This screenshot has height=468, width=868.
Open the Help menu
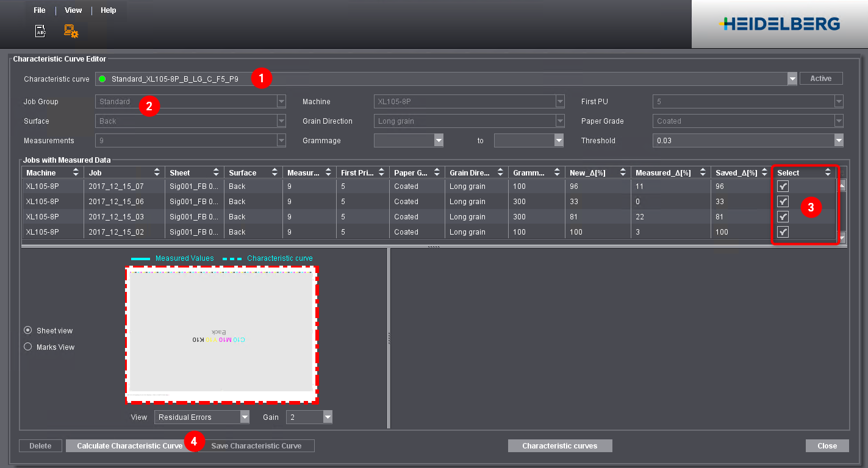tap(109, 10)
